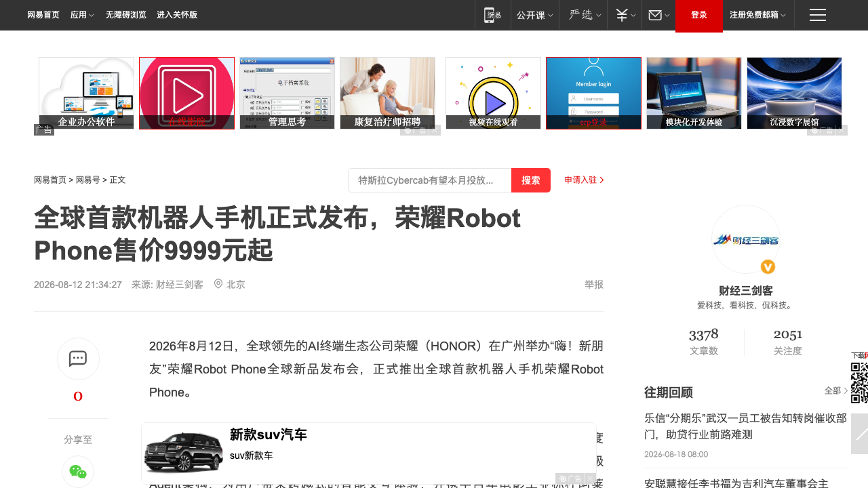Click 2051 关注度 count
868x488 pixels.
788,342
